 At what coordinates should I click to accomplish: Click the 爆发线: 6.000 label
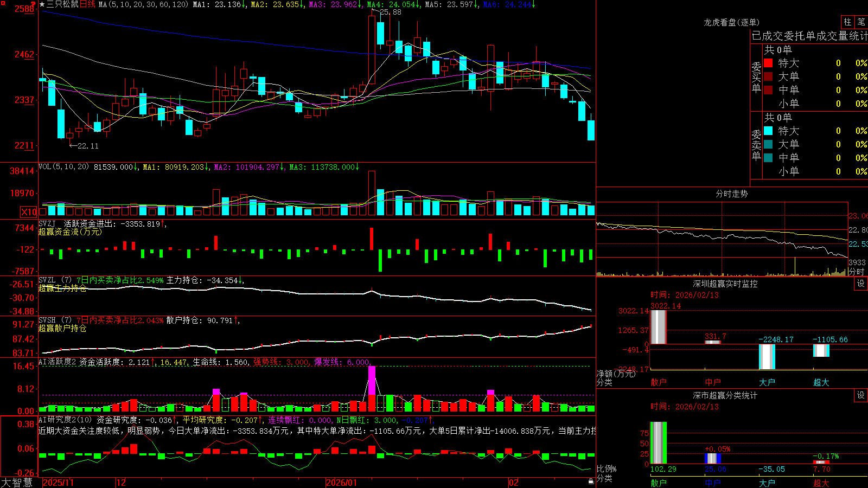pos(343,362)
